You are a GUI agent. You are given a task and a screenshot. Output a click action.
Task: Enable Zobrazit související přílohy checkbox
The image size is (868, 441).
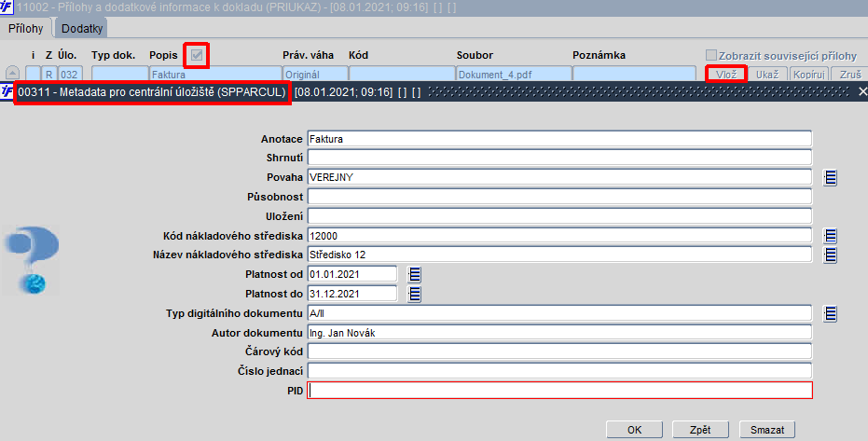pyautogui.click(x=710, y=55)
